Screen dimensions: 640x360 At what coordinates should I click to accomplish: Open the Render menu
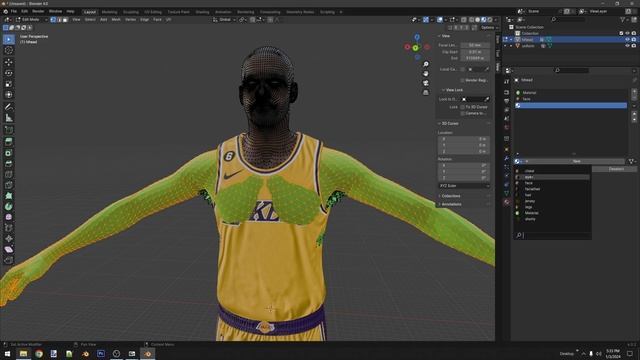pos(38,11)
